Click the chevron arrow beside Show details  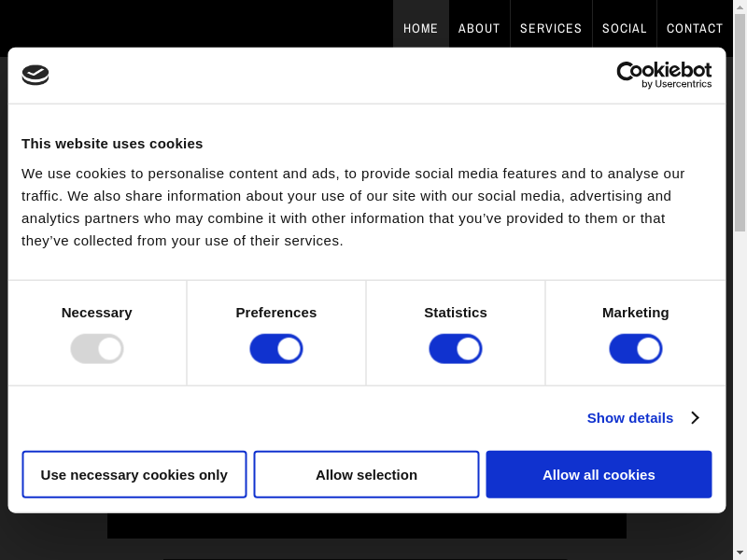(x=695, y=418)
